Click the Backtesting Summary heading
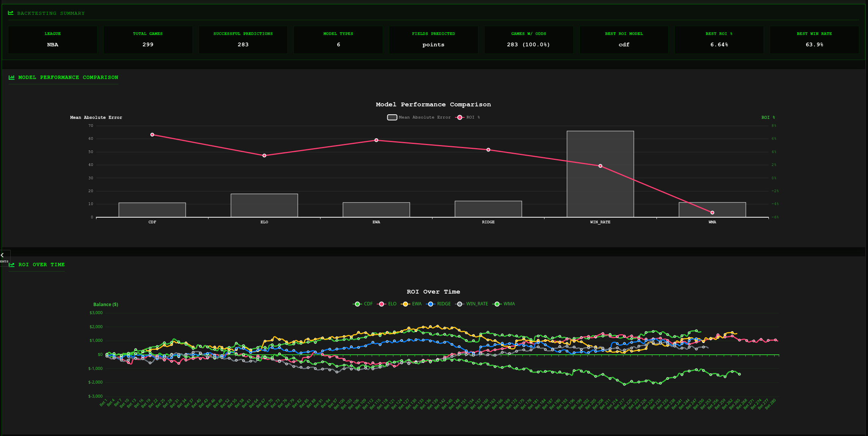The height and width of the screenshot is (436, 868). click(x=51, y=13)
